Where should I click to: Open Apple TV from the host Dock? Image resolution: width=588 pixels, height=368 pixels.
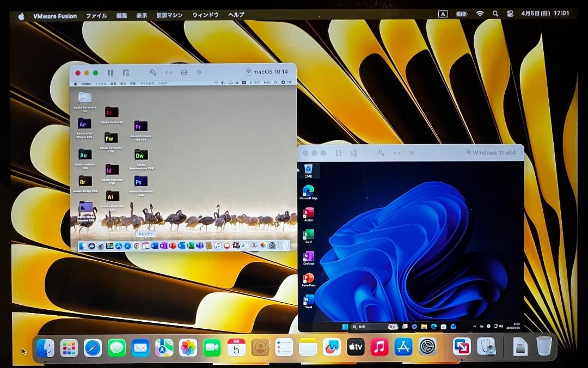coord(355,347)
